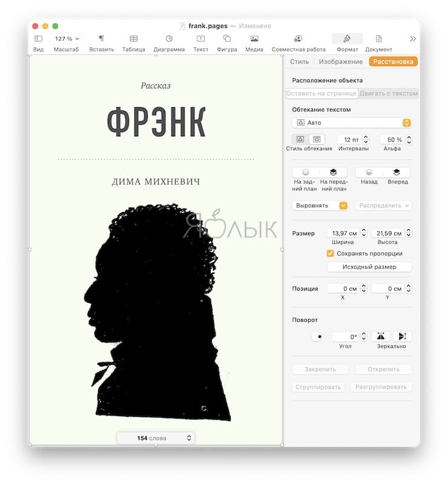Viewport: 448px width, 484px height.
Task: Click the Интервалы 12 пт stepper arrows
Action: click(x=366, y=139)
